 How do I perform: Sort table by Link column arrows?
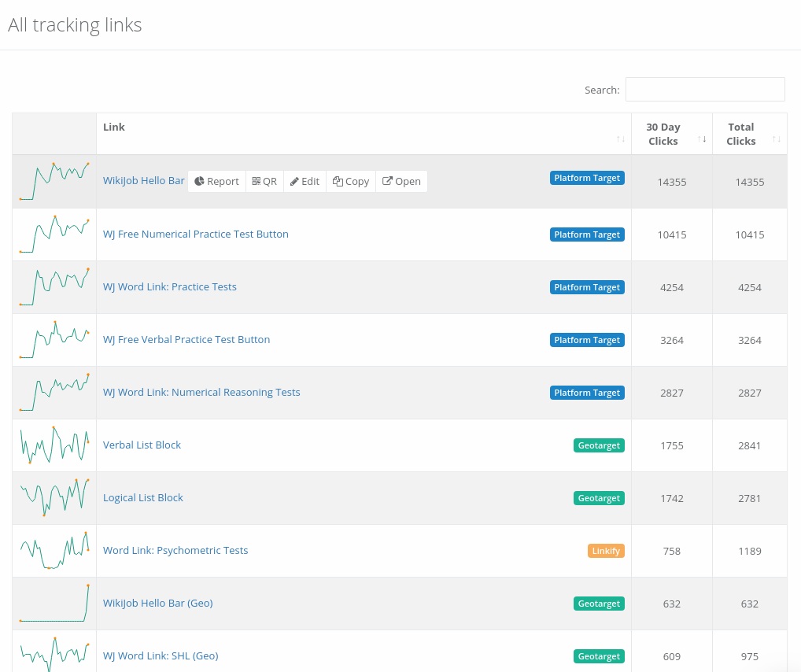coord(620,139)
